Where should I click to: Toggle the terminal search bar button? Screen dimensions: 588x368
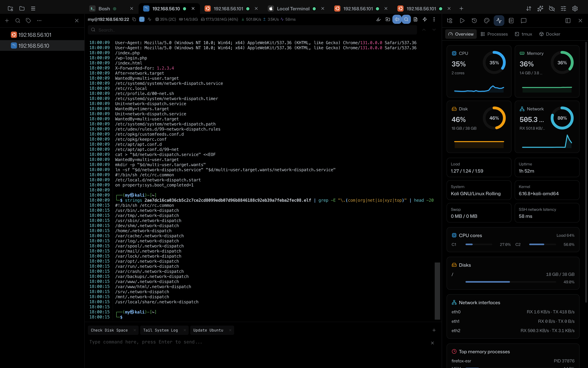(x=406, y=19)
